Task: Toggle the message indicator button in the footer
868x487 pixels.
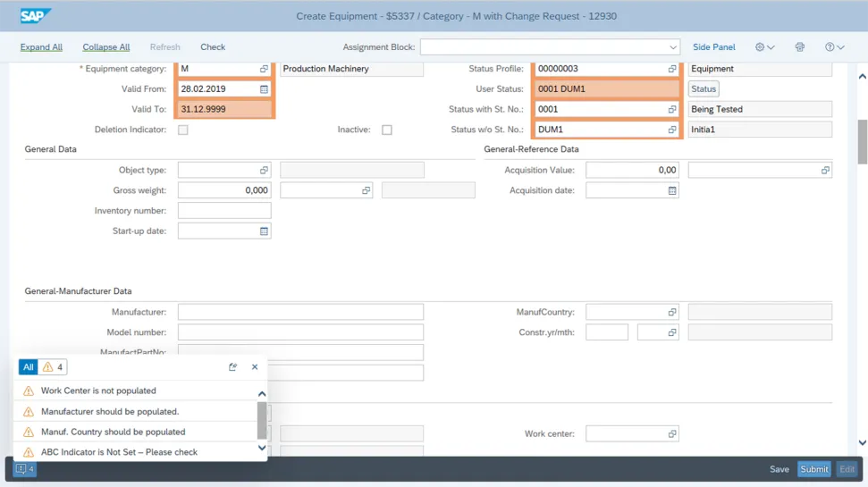Action: 24,469
